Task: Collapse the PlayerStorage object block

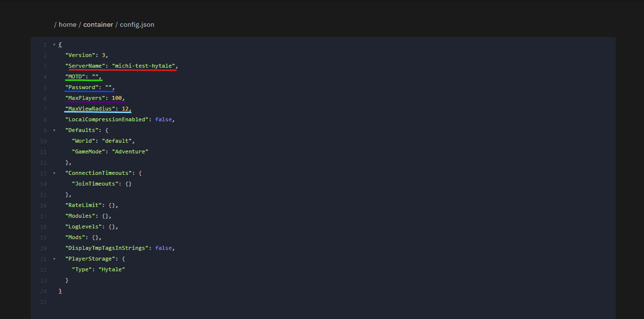Action: [54, 259]
